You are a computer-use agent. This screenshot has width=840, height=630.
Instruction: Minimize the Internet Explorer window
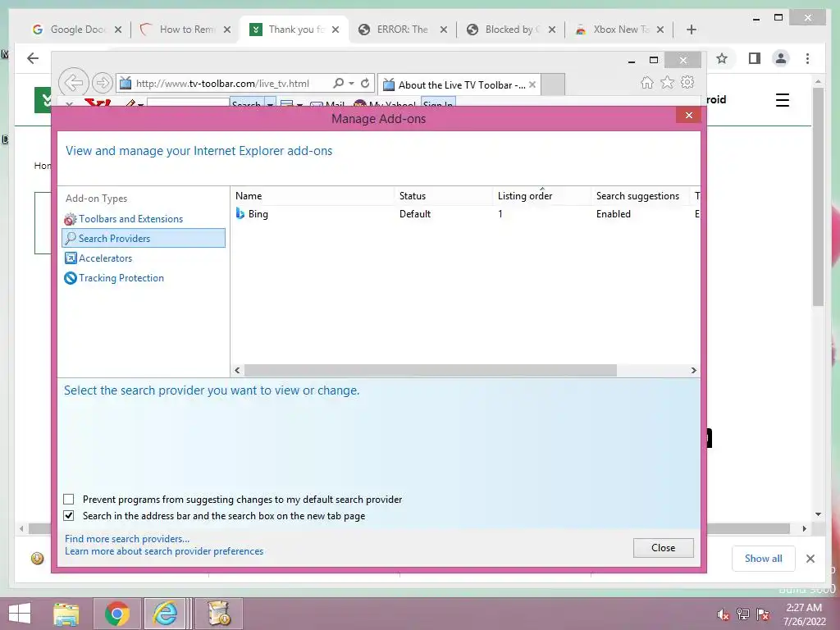[632, 61]
